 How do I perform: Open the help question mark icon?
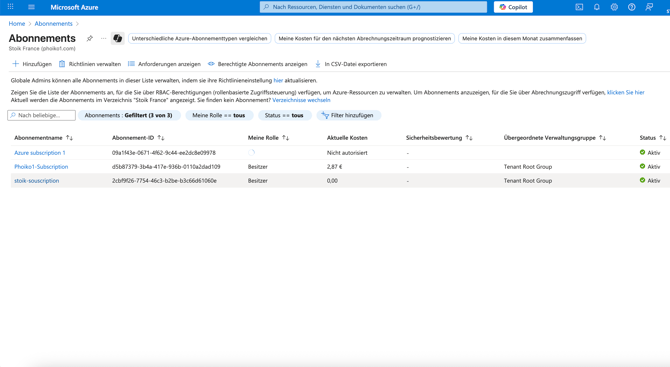[x=632, y=7]
